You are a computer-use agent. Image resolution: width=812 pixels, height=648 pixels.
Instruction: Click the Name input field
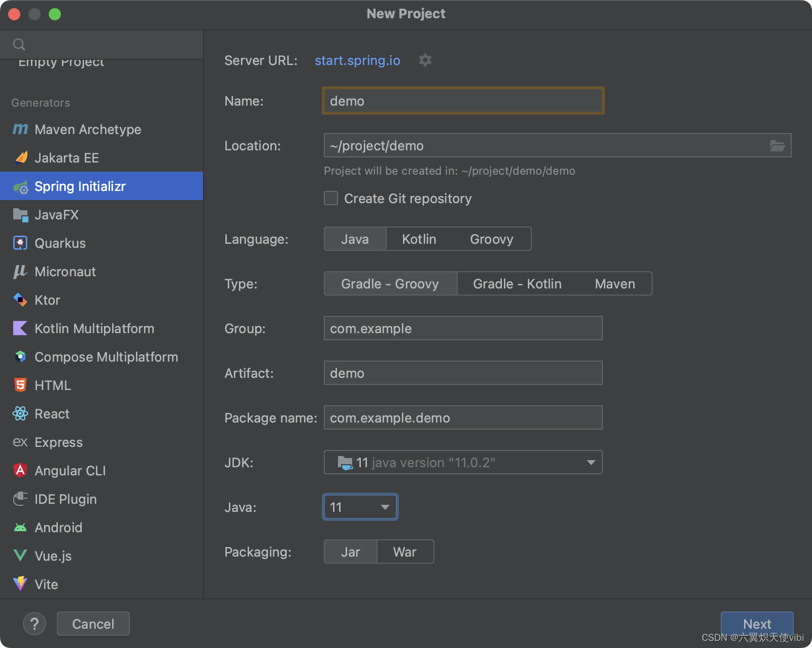463,101
